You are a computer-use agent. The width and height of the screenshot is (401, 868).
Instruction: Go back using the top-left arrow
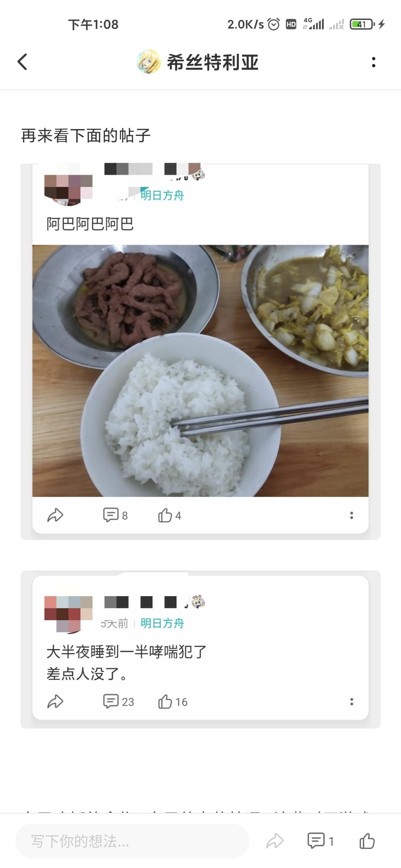coord(22,62)
